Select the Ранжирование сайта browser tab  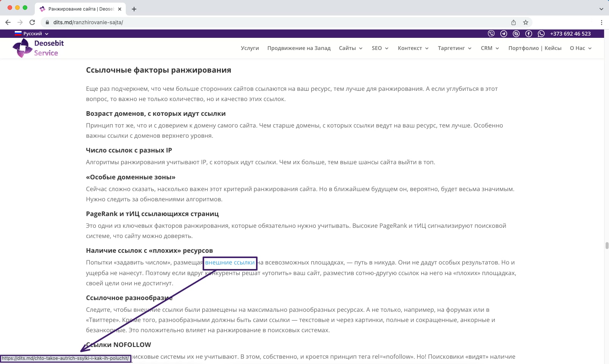pos(81,9)
